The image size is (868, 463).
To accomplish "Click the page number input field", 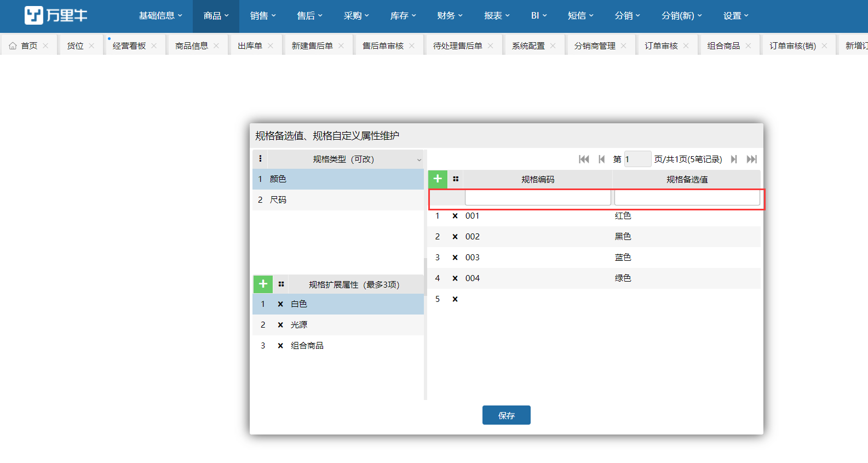I will [x=637, y=159].
